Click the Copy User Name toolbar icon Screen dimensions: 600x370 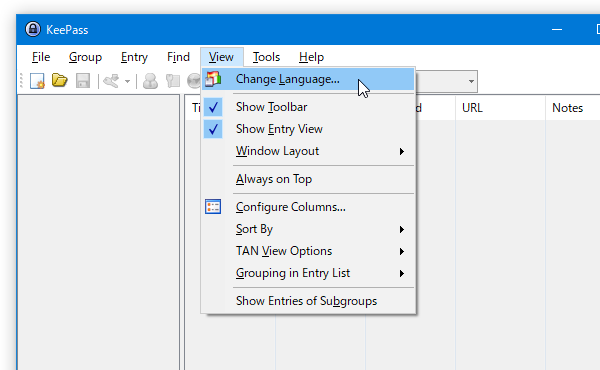(x=150, y=81)
